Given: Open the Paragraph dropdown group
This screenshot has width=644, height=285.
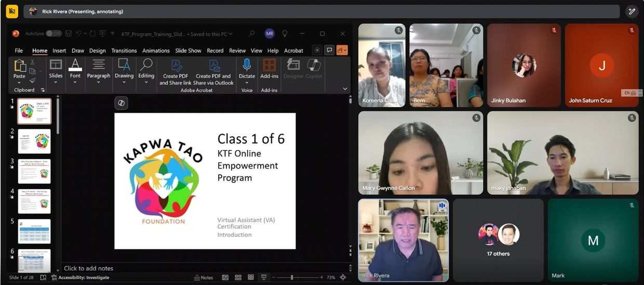Looking at the screenshot, I should 99,71.
